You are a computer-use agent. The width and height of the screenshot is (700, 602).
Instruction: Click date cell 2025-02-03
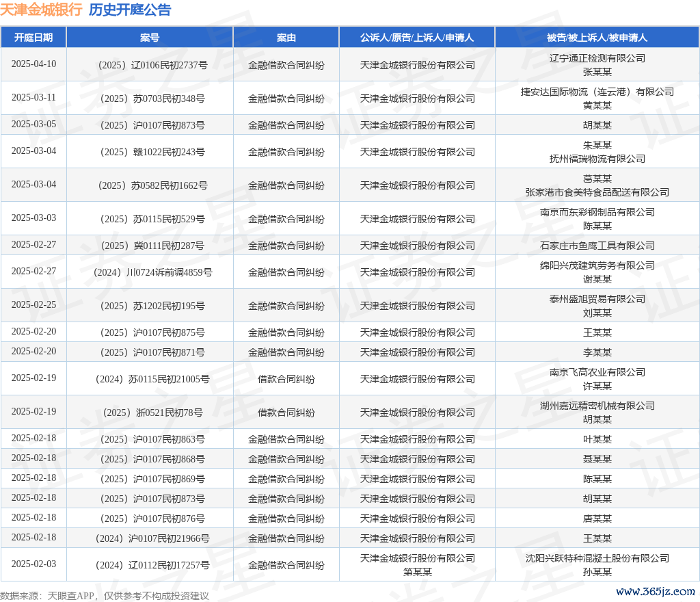(x=33, y=564)
